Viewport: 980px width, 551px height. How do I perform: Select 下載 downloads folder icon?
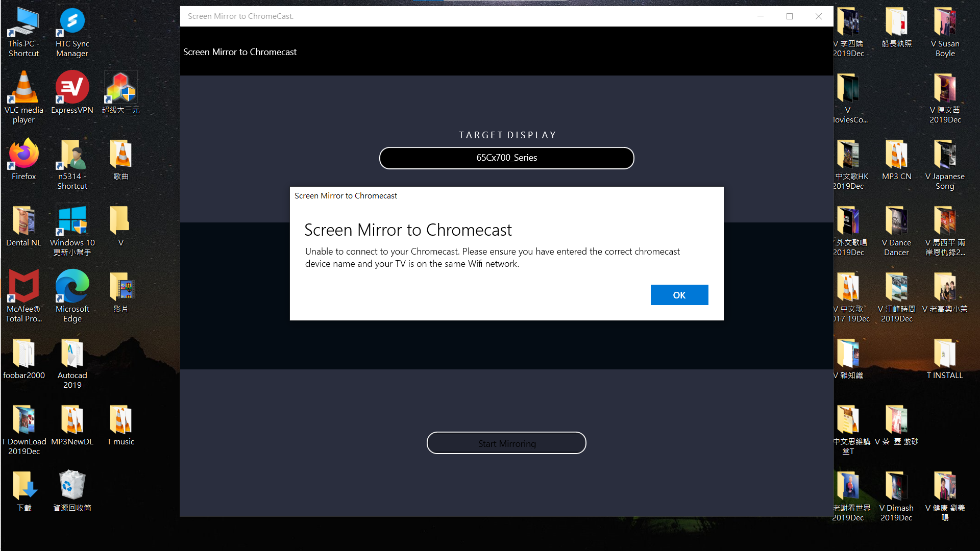tap(23, 491)
